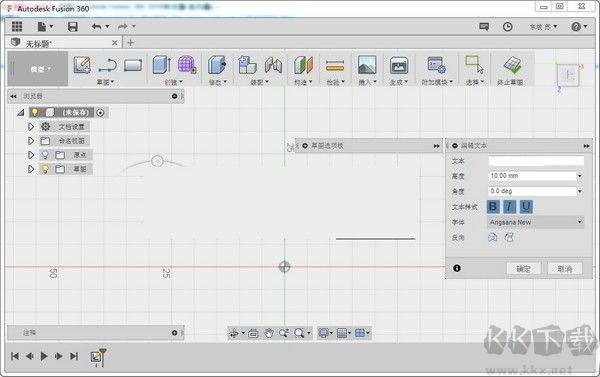Toggle the root component lightbulb visibility

(x=34, y=112)
